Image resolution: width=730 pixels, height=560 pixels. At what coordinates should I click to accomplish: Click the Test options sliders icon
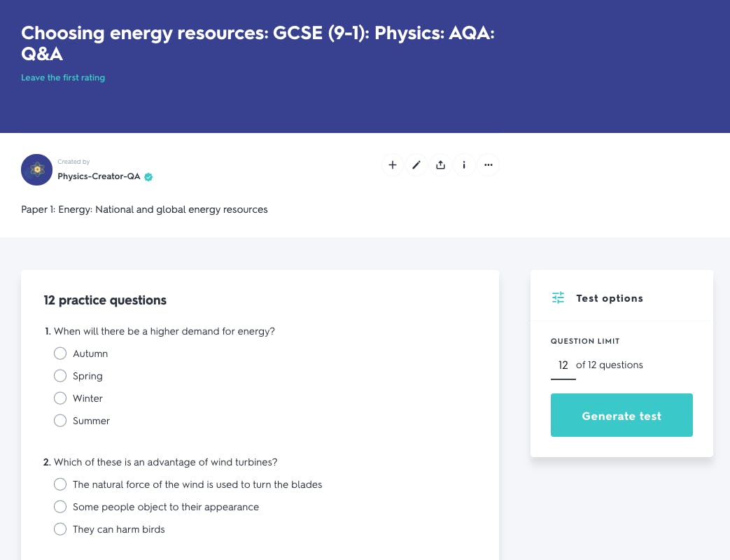coord(557,297)
